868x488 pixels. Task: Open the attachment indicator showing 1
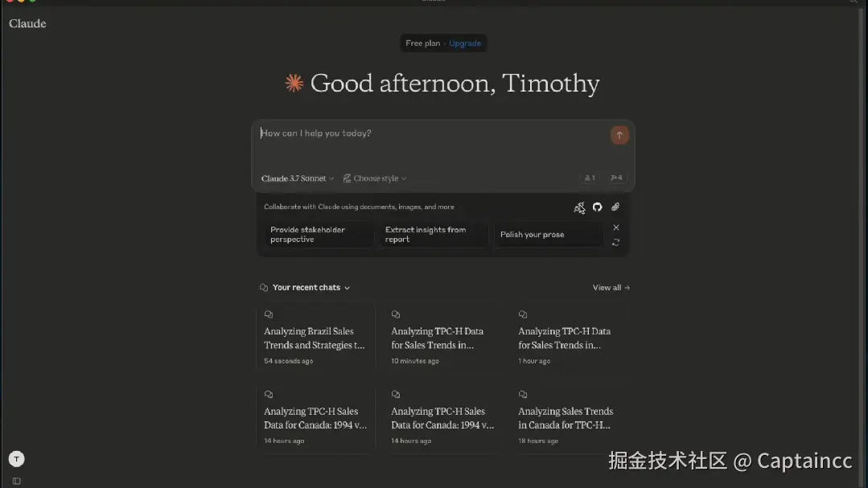click(590, 178)
